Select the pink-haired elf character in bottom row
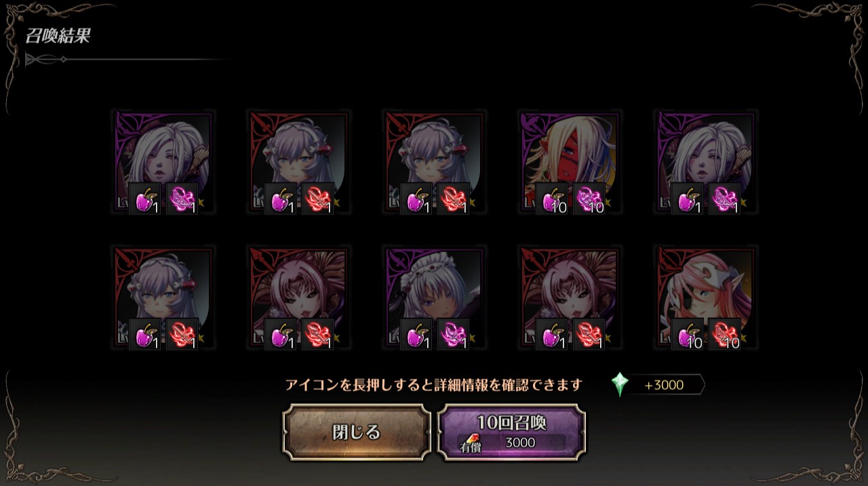 tap(706, 298)
